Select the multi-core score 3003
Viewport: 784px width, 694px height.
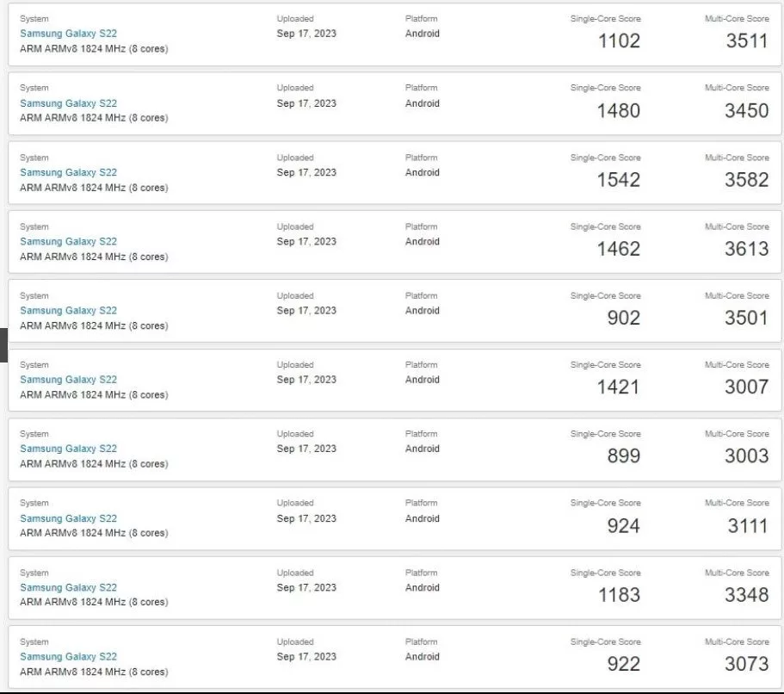coord(746,455)
